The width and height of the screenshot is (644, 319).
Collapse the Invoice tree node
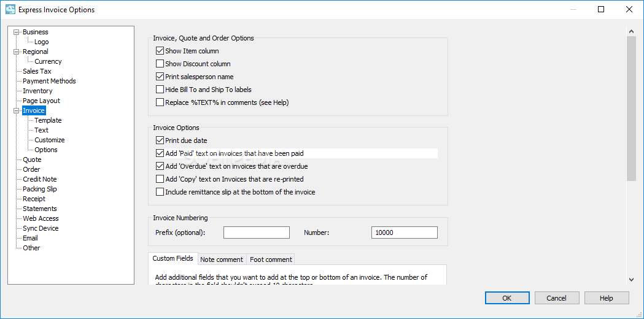pos(17,111)
